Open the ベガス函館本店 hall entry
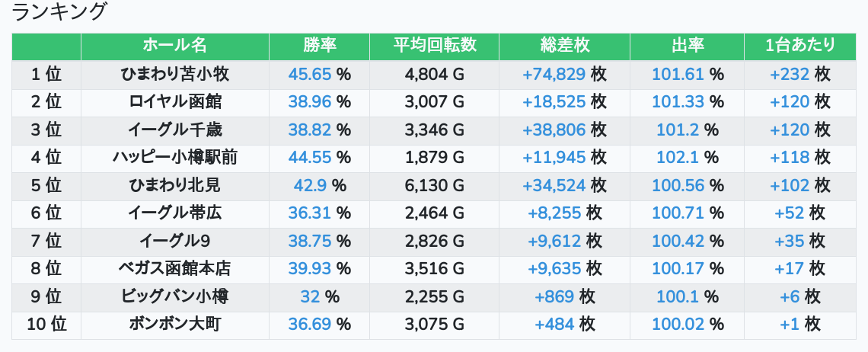This screenshot has width=868, height=352. pyautogui.click(x=175, y=268)
